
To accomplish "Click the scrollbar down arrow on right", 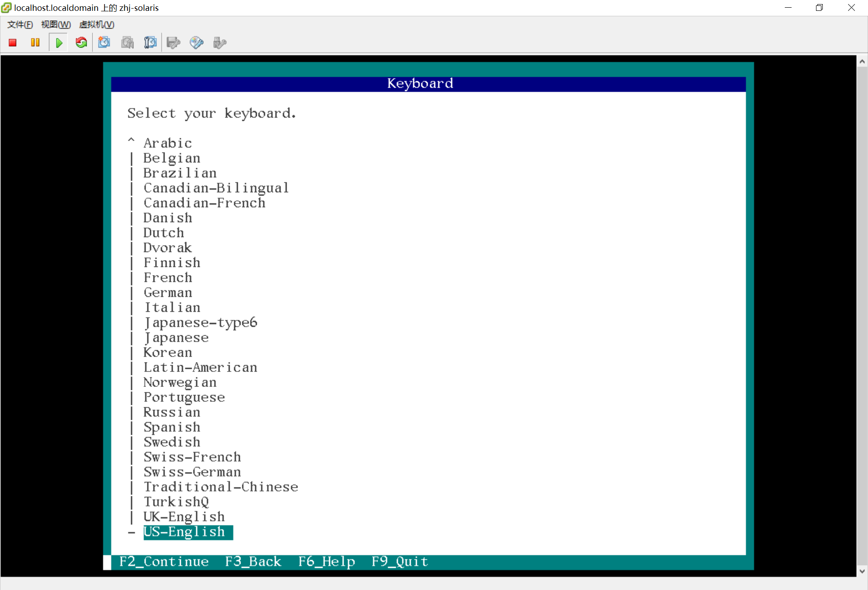I will tap(862, 571).
